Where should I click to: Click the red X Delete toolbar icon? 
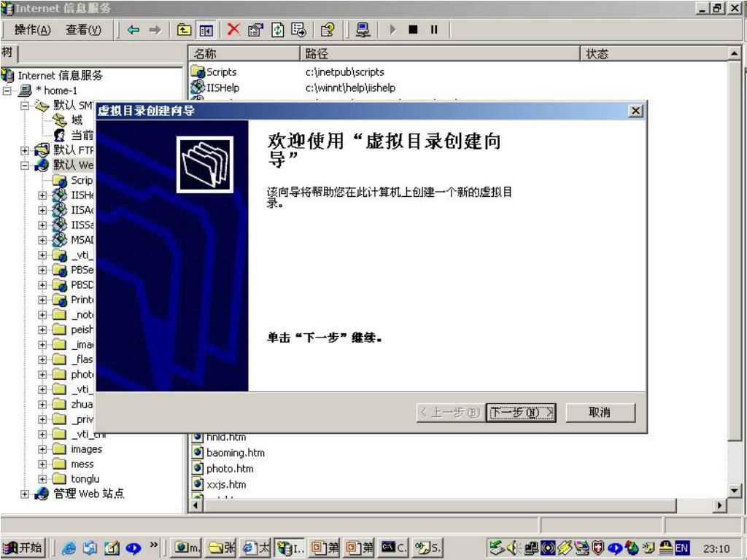(233, 29)
